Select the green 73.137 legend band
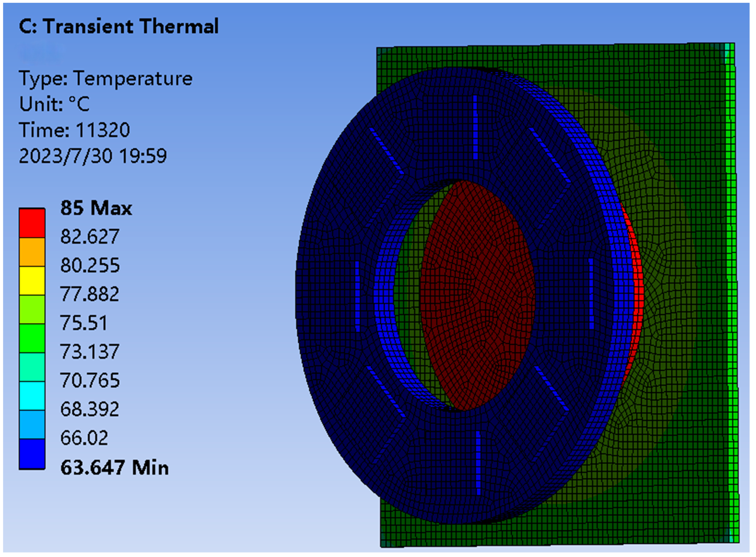The height and width of the screenshot is (557, 756). (32, 337)
